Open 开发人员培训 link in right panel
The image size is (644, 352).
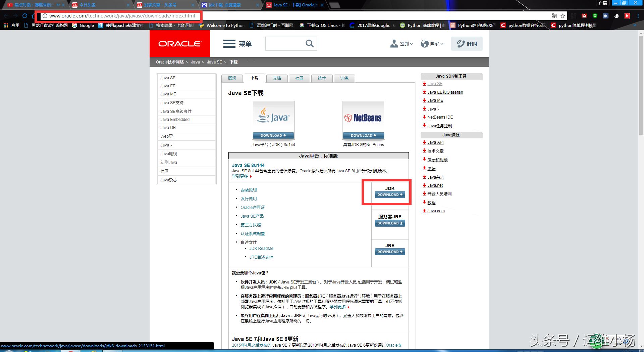pos(439,194)
